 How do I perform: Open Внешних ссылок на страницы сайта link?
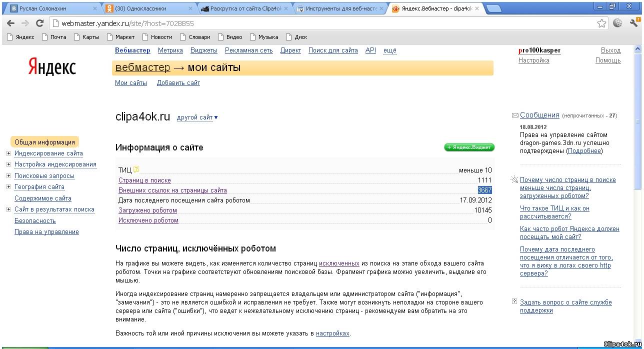click(x=172, y=190)
